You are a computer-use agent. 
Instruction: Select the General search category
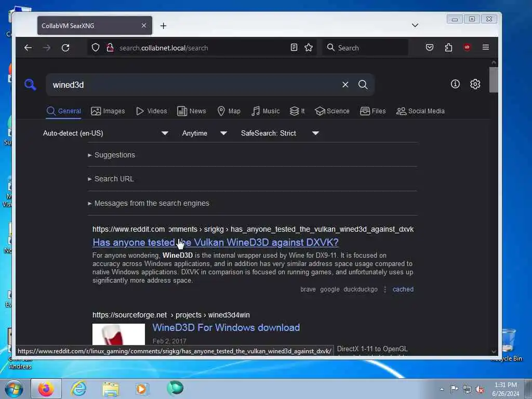pyautogui.click(x=64, y=111)
